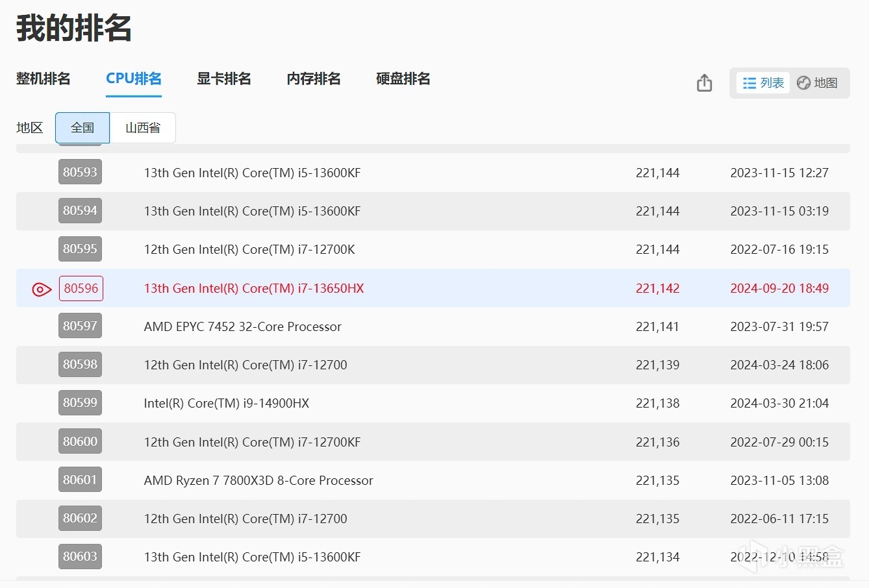Click the rank badge 80600

[x=80, y=442]
